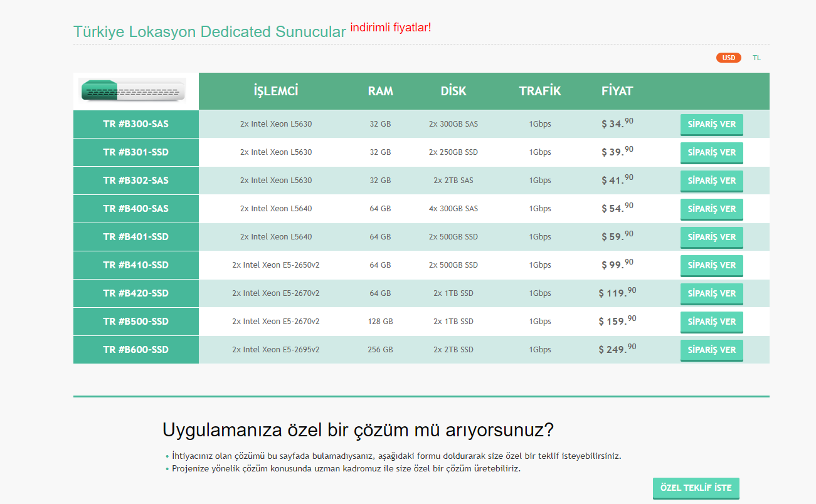The height and width of the screenshot is (504, 816).
Task: Click the Türkiye Lokasyon Dedicated Sunucular heading
Action: (x=209, y=32)
